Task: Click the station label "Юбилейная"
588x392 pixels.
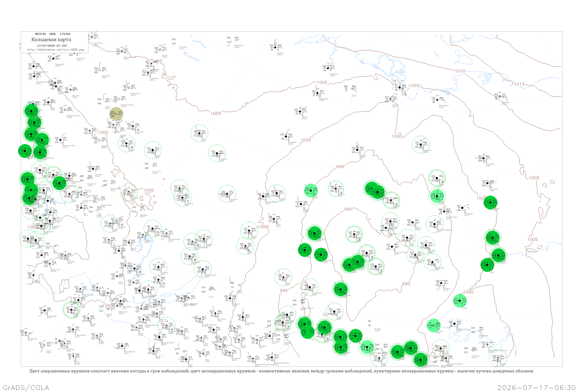Action: [444, 106]
